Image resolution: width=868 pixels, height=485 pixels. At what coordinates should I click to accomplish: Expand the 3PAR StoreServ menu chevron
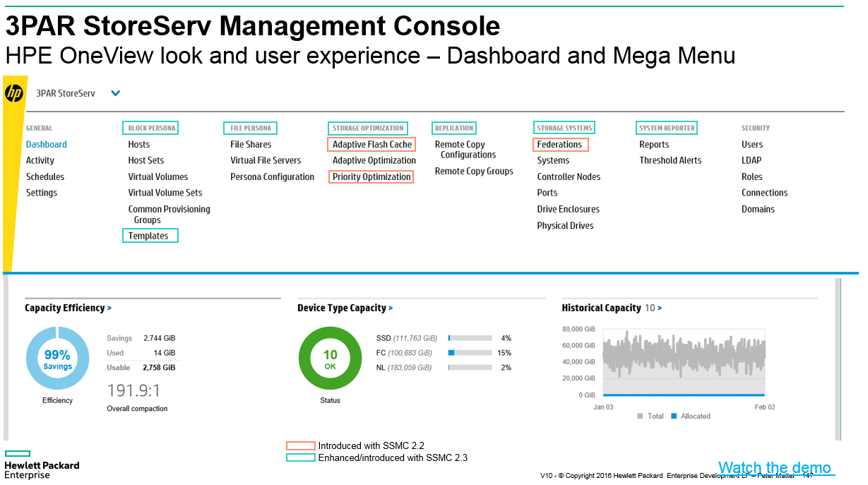click(116, 93)
